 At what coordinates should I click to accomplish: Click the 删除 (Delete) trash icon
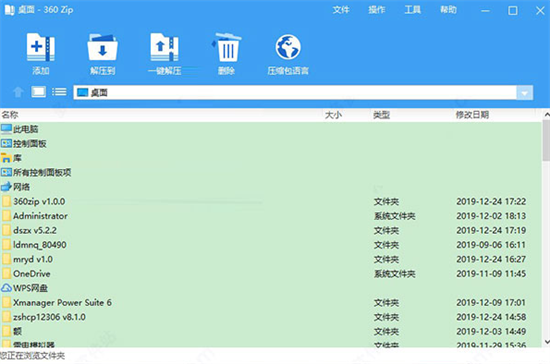(226, 47)
